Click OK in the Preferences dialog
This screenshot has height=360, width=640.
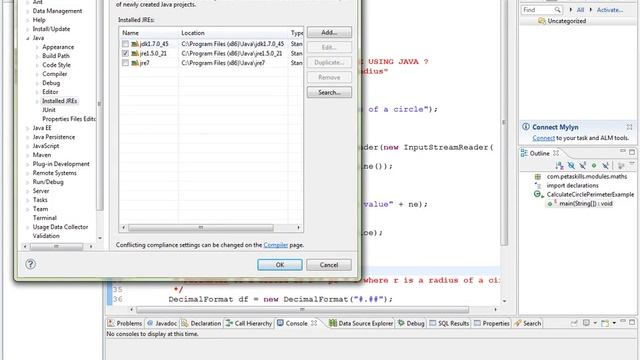(280, 265)
